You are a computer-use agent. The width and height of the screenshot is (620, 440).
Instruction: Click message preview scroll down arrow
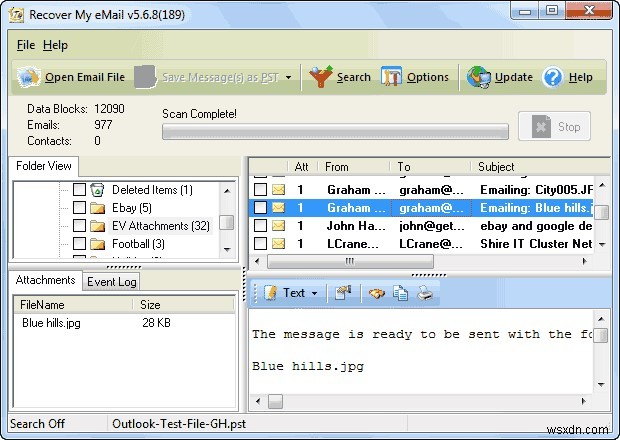tap(601, 384)
